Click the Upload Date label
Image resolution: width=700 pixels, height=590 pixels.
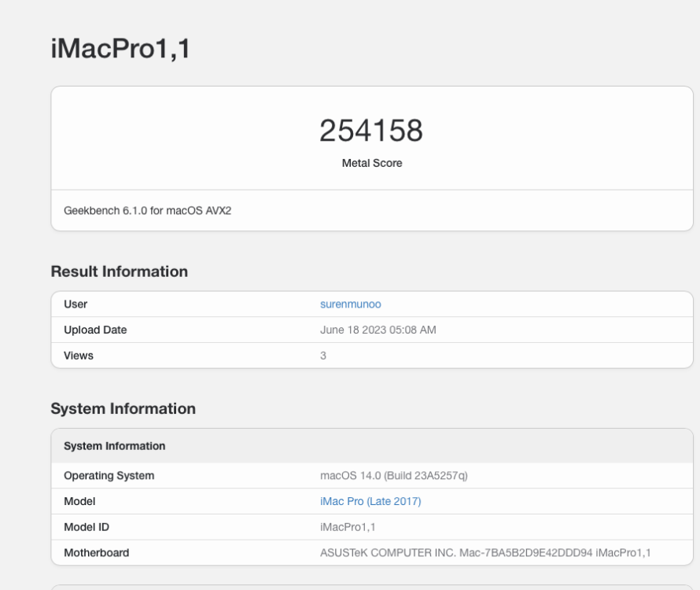click(95, 330)
